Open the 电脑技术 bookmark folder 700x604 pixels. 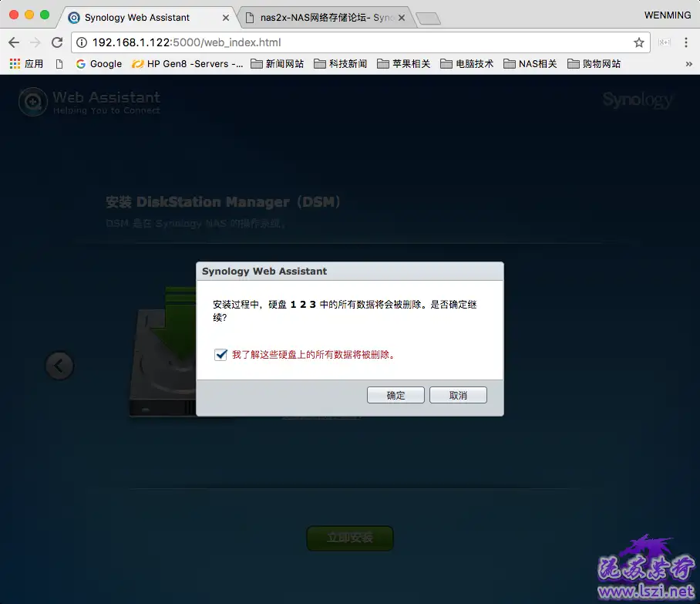[x=467, y=64]
